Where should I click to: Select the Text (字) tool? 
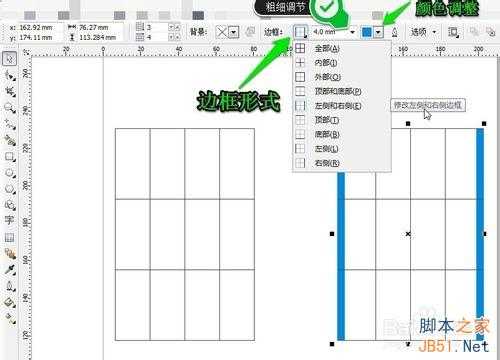point(9,220)
